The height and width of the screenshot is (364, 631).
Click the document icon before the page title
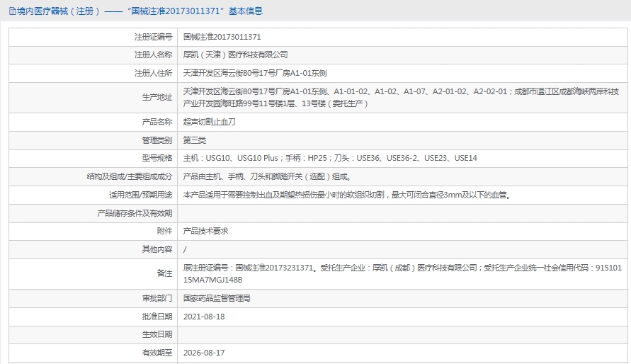(x=13, y=11)
